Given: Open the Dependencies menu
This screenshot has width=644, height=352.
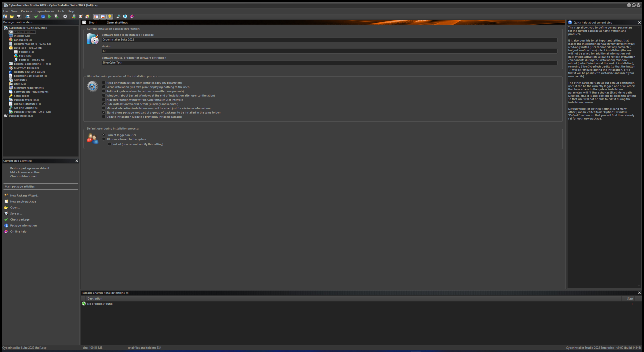Looking at the screenshot, I should [45, 11].
